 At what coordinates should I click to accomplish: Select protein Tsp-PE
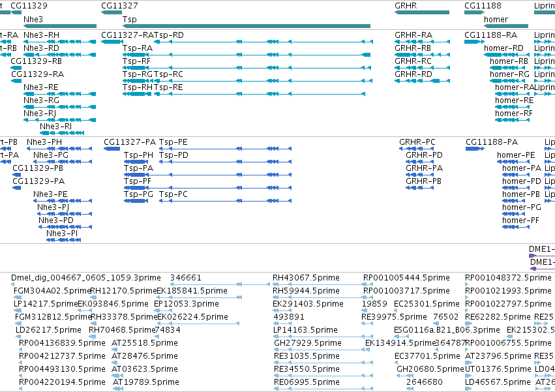coord(225,149)
